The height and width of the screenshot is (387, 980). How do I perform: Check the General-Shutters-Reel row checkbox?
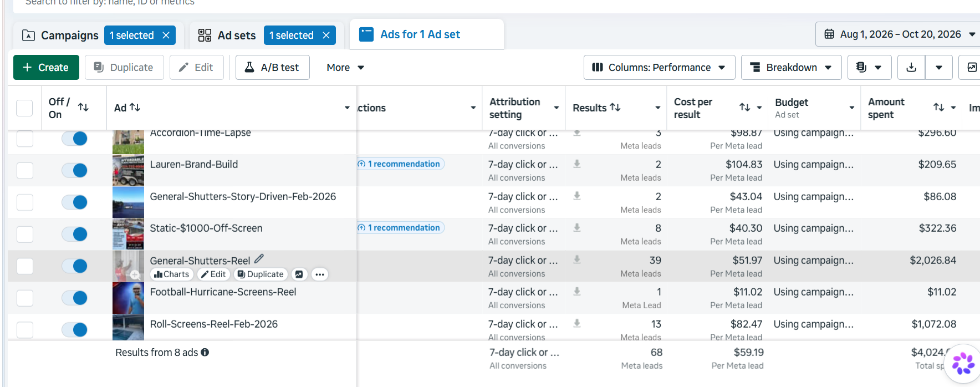point(24,266)
